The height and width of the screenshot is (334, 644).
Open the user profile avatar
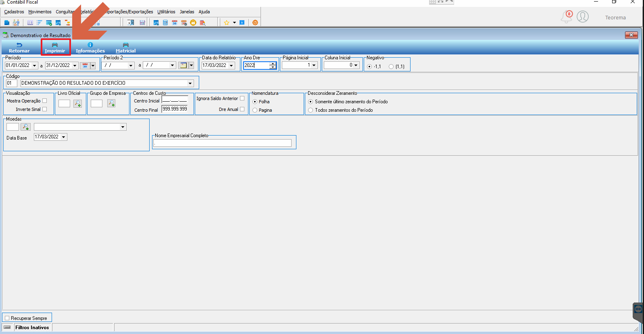click(x=583, y=17)
